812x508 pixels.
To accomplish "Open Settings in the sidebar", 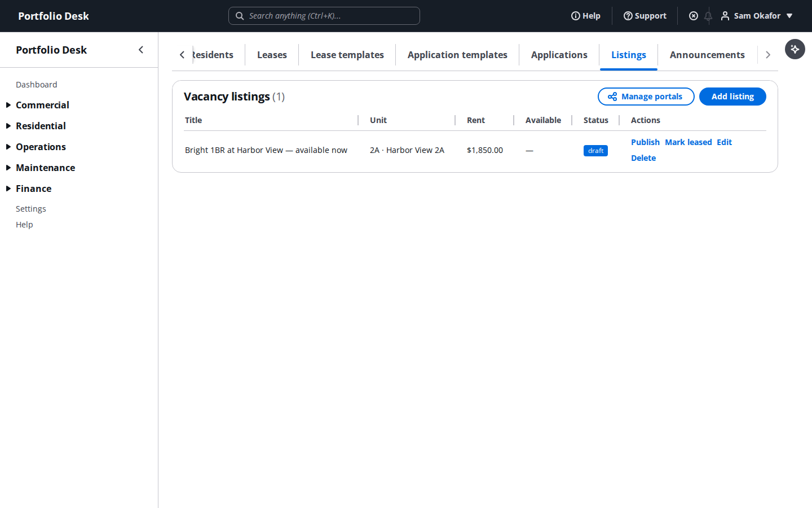I will pos(31,209).
